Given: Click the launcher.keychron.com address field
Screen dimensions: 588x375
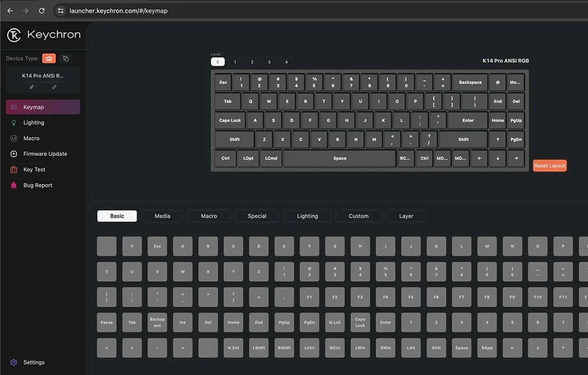Looking at the screenshot, I should [119, 11].
